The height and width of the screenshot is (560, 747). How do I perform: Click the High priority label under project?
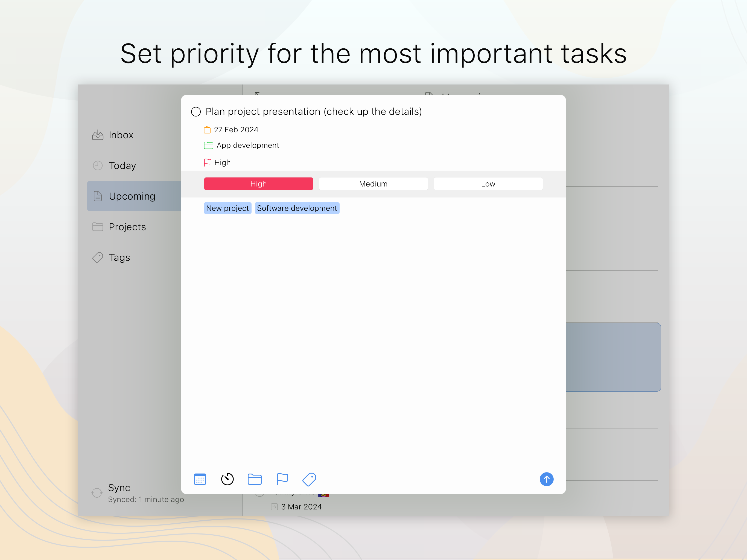point(222,162)
